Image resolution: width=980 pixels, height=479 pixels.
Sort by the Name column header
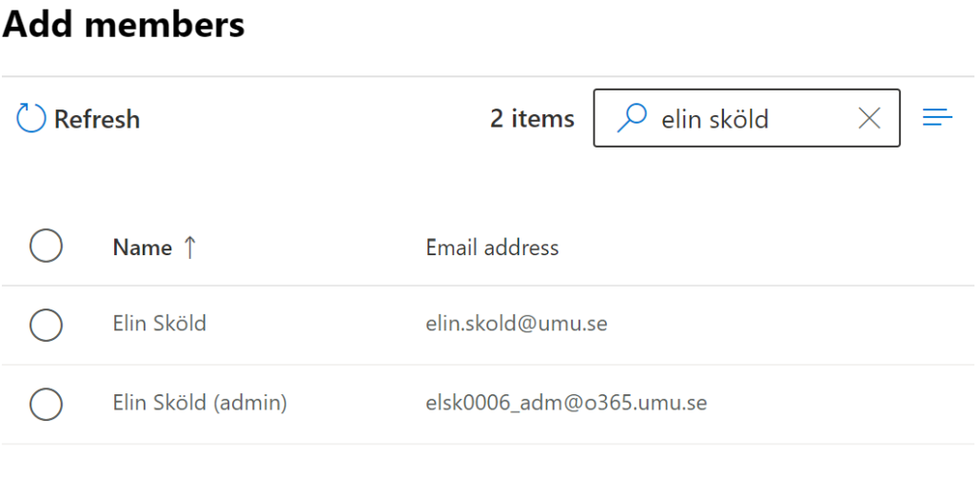pos(143,248)
